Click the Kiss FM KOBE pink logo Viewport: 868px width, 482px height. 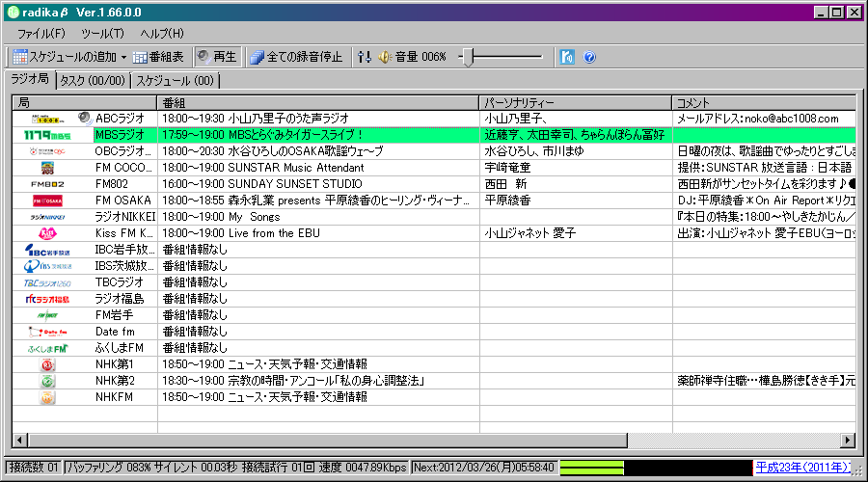coord(47,233)
